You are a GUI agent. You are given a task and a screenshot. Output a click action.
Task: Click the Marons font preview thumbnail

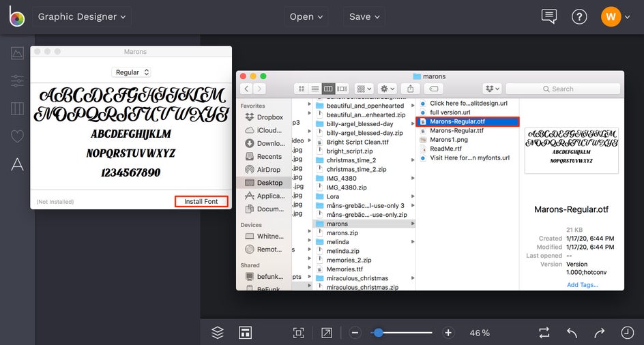[572, 150]
